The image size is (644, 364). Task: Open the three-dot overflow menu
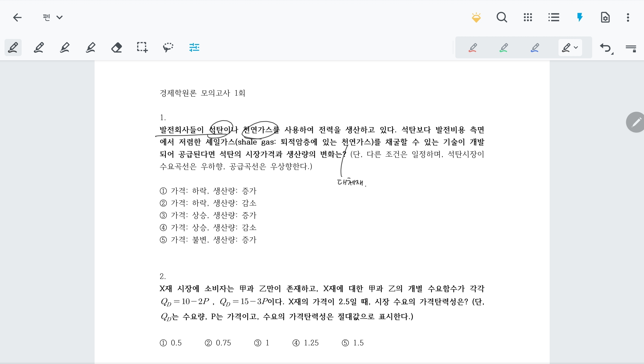click(628, 17)
